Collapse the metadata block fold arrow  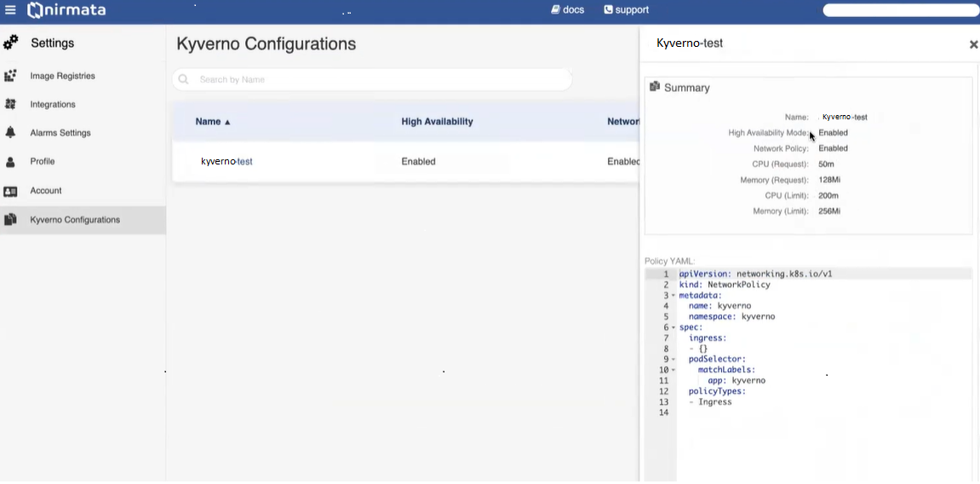pos(673,296)
